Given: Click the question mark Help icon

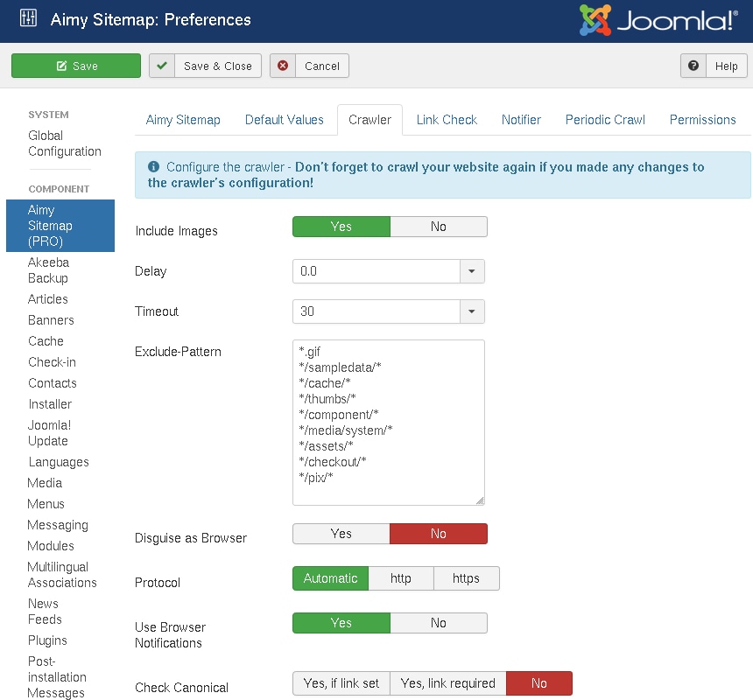Looking at the screenshot, I should click(x=693, y=66).
